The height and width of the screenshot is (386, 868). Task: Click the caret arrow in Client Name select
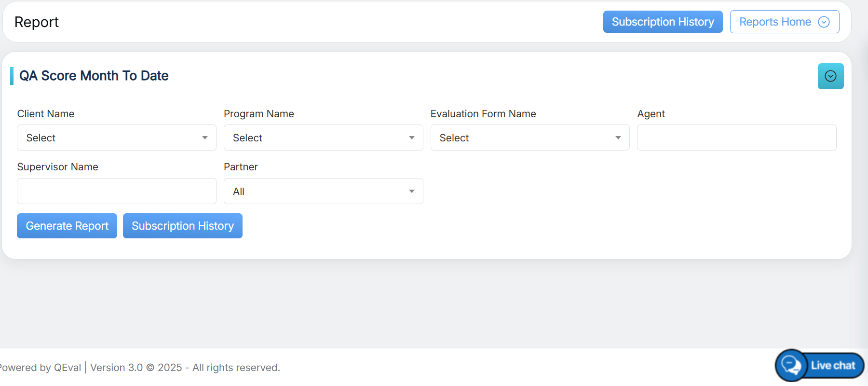(205, 138)
